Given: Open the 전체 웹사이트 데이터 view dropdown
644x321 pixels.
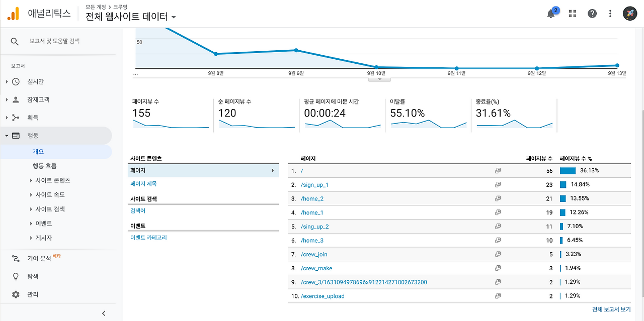Looking at the screenshot, I should click(131, 17).
